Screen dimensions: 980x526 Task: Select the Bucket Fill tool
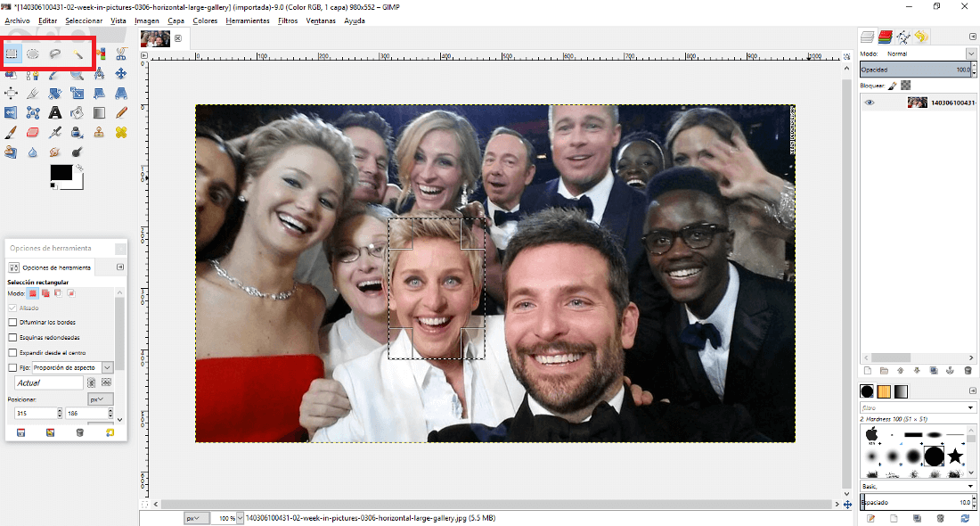coord(77,112)
